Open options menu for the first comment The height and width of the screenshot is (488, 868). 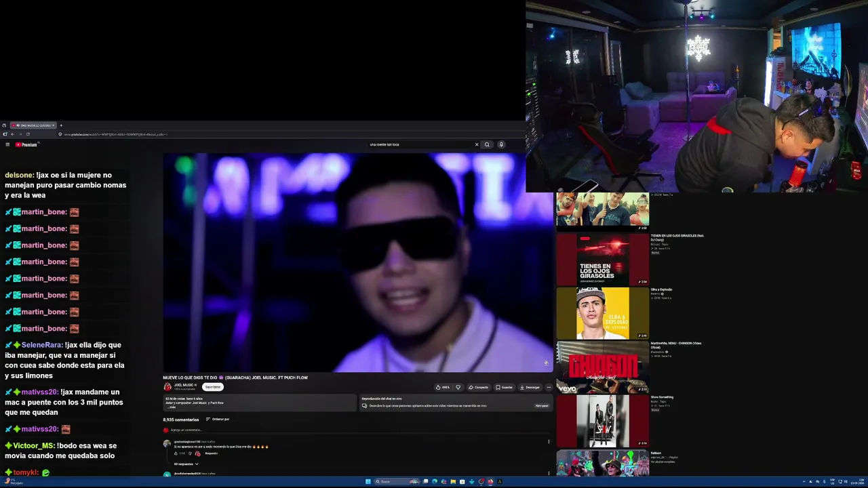click(549, 442)
